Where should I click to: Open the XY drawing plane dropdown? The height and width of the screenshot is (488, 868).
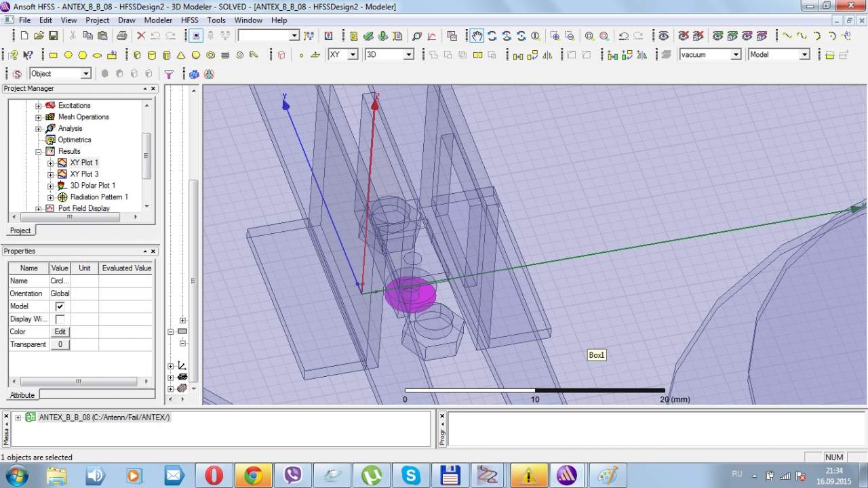click(x=353, y=55)
